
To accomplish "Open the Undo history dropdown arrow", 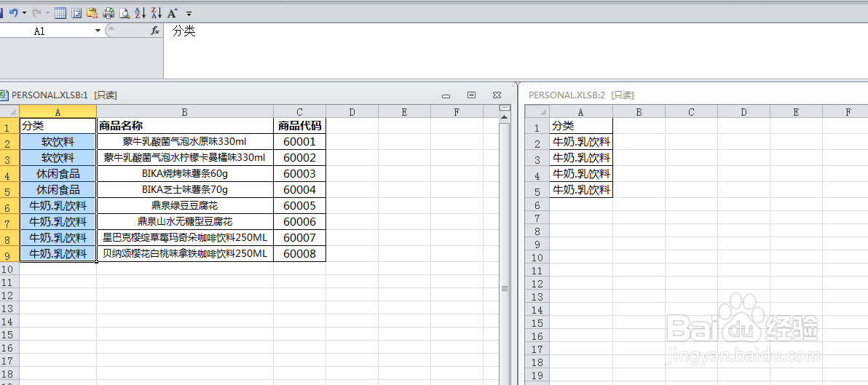I will point(24,12).
